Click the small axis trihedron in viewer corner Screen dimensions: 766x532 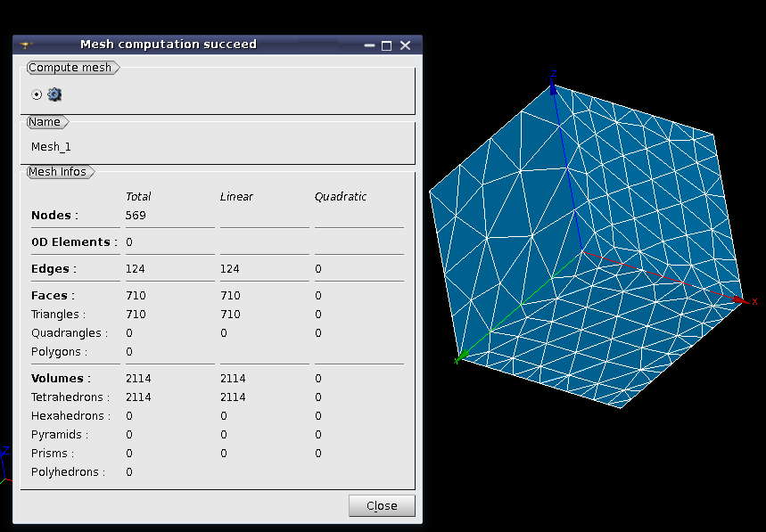tap(4, 463)
